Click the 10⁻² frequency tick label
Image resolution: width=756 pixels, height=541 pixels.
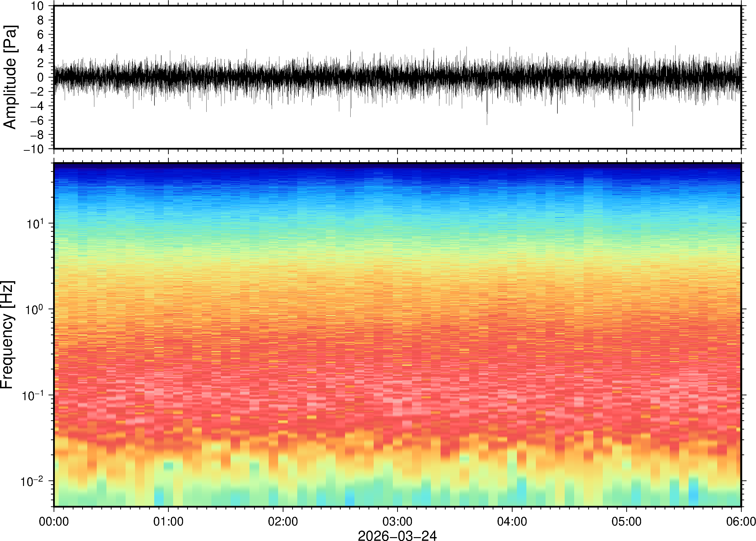tap(32, 481)
